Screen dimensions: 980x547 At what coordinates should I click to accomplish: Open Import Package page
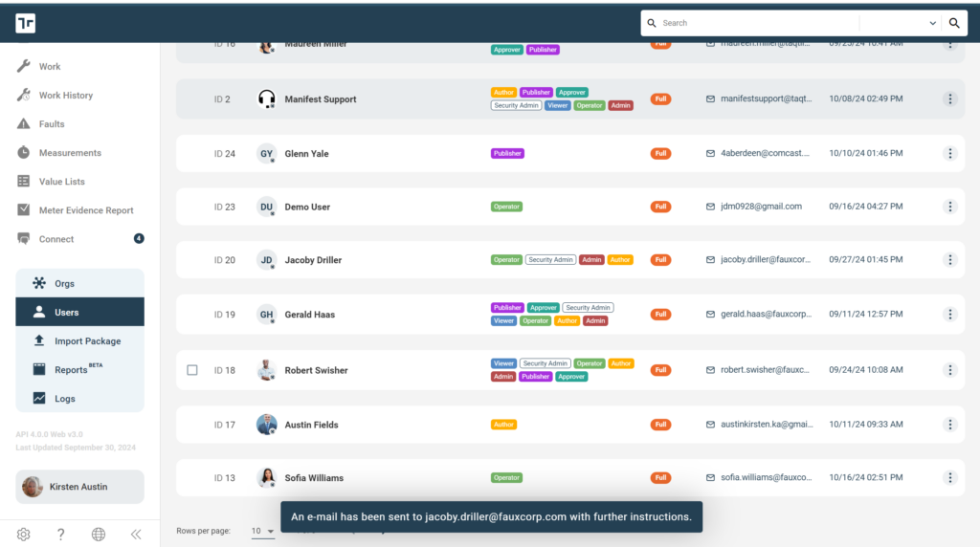(x=80, y=341)
